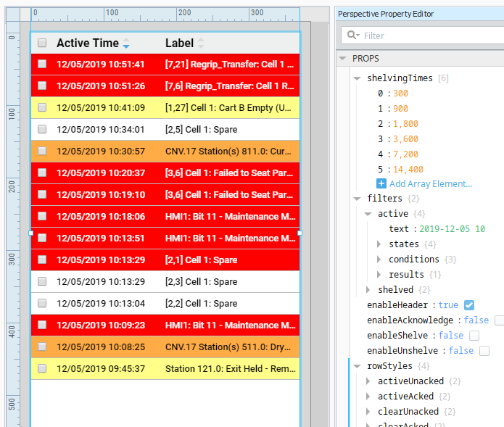
Task: Click the right resize handle of component
Action: coord(300,233)
